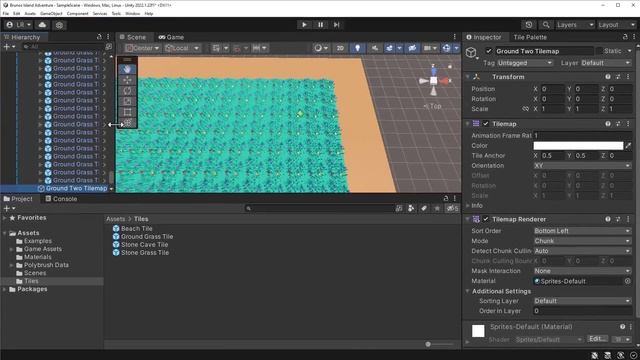Click the Hierarchy add plus button
The height and width of the screenshot is (360, 640).
pos(7,47)
